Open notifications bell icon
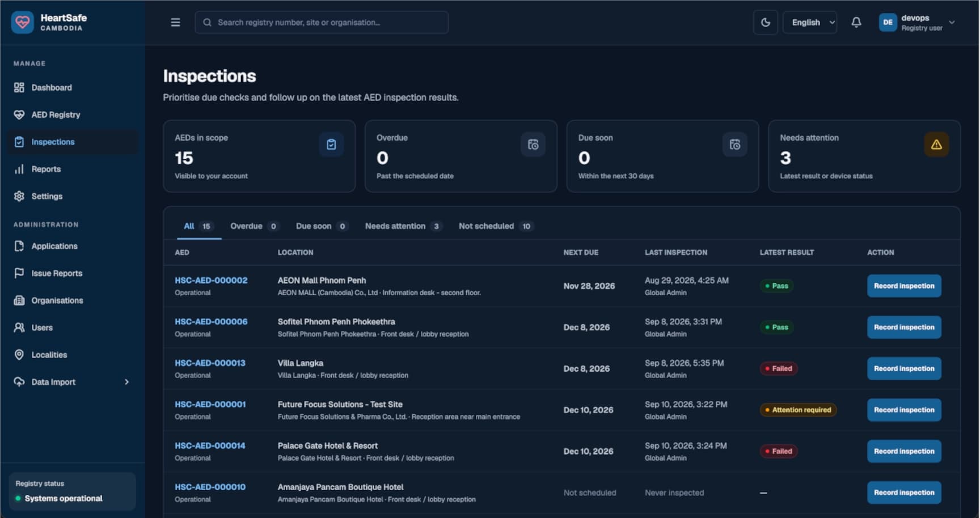Viewport: 980px width, 518px height. (856, 22)
